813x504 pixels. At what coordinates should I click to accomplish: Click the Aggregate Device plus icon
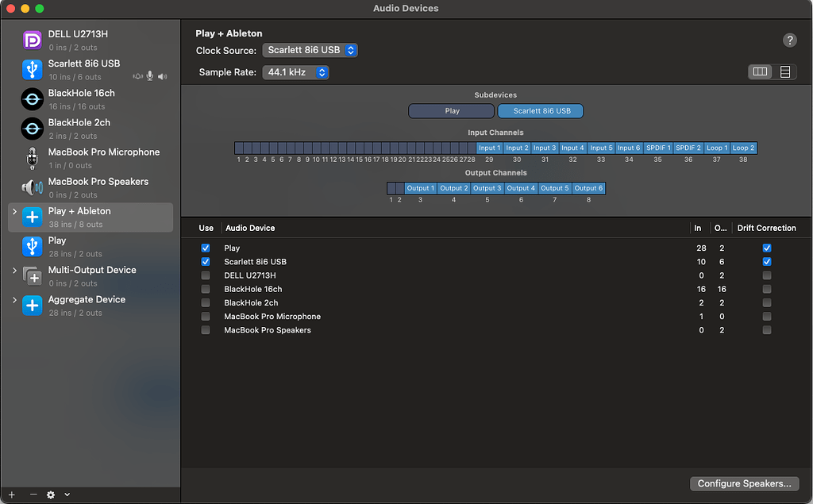pyautogui.click(x=32, y=306)
